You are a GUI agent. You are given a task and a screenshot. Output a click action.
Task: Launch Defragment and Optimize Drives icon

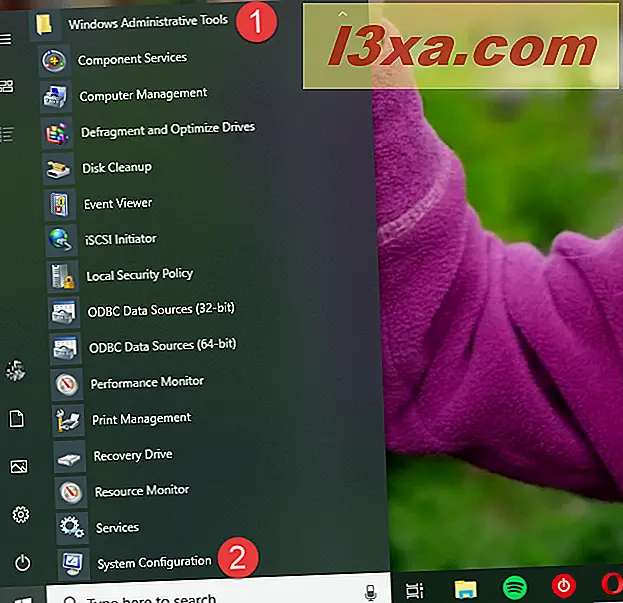(x=57, y=133)
